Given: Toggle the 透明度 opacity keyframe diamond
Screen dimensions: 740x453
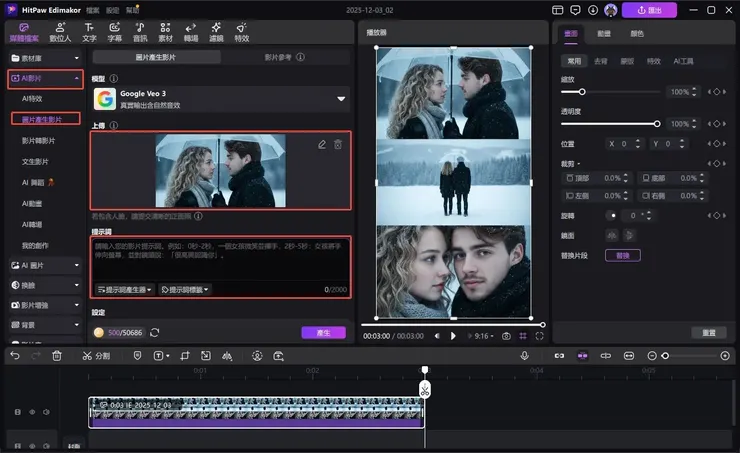Looking at the screenshot, I should 716,124.
